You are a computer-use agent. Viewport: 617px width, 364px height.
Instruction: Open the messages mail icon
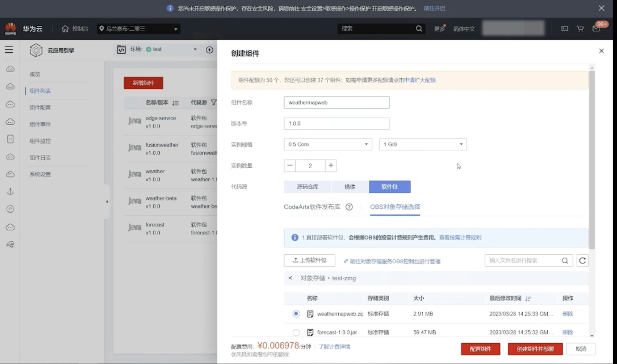click(596, 28)
